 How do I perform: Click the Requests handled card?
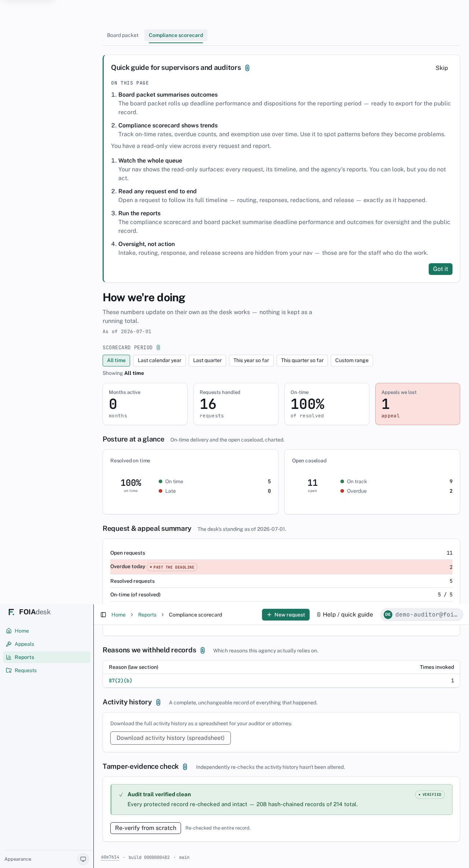[236, 404]
